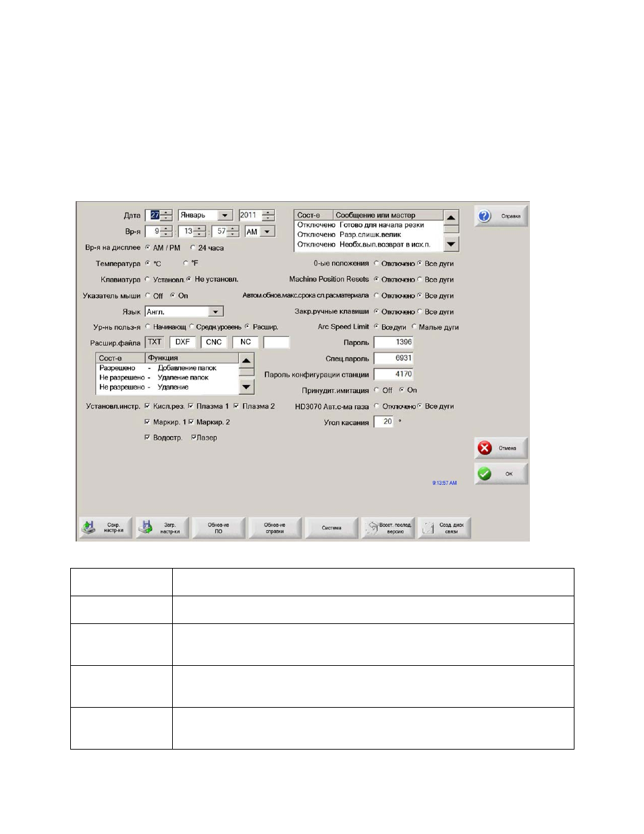Select Средн.уровень user level
Viewport: 644px width, 834px height.
[192, 327]
